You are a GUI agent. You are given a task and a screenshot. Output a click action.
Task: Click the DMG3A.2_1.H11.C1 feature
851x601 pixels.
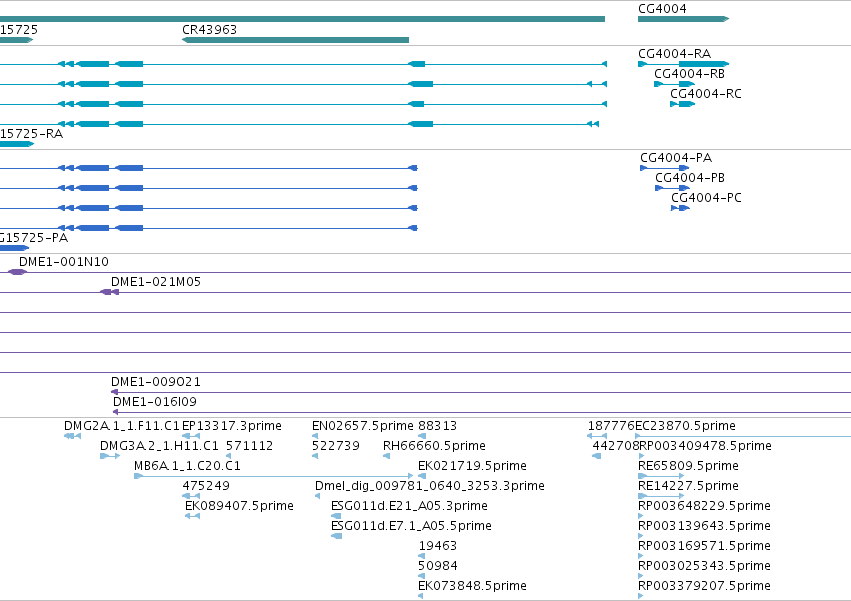[x=110, y=456]
